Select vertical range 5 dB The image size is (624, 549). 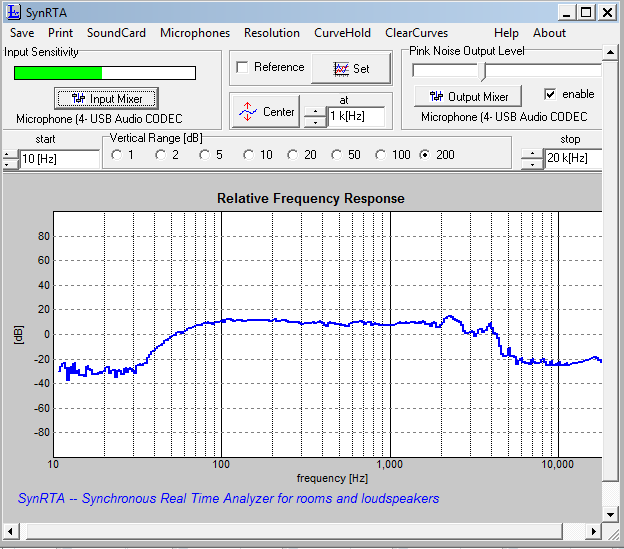tap(205, 155)
